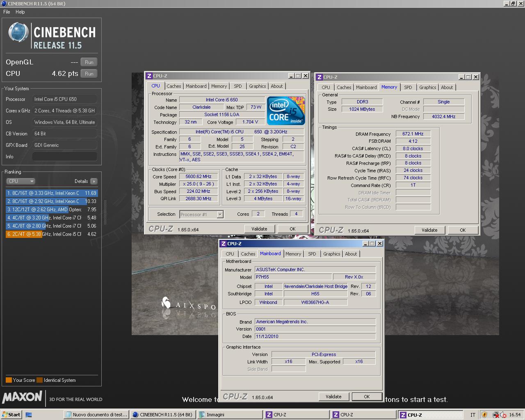Open SPD tab in Memory CPU-Z window
525x420 pixels.
408,87
